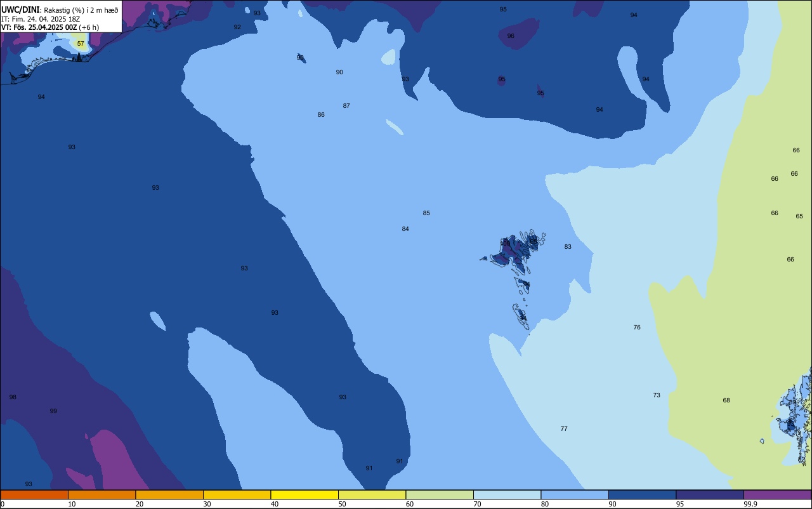Select the 20–30 legend color swatch
Viewport: 812px width, 509px height.
169,494
